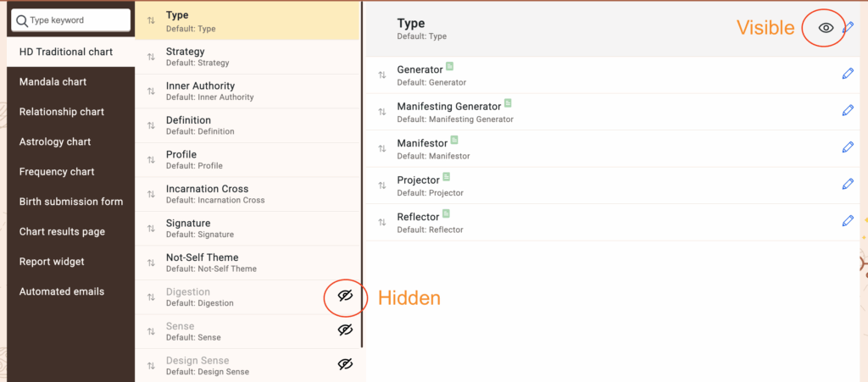Screen dimensions: 868x382
Task: Click the pencil icon in the Type header
Action: pyautogui.click(x=849, y=28)
